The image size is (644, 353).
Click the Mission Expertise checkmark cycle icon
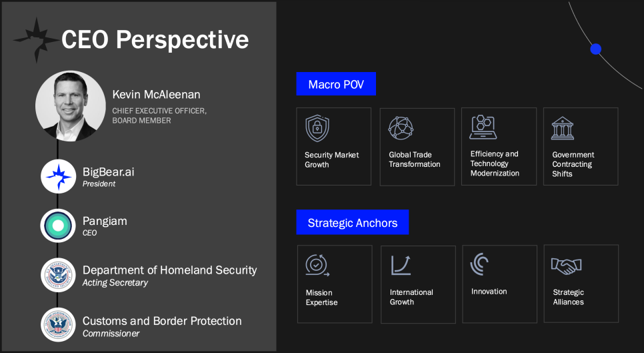pos(317,265)
